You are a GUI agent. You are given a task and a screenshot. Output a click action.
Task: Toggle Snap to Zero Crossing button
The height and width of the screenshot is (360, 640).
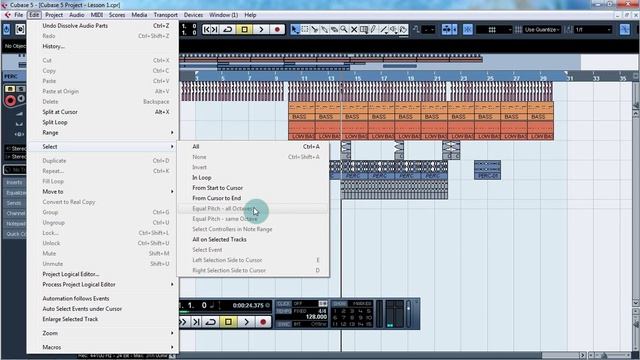[624, 29]
